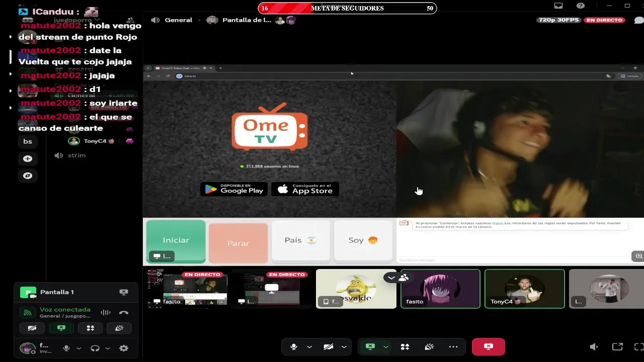Open the help question mark icon
Image resolution: width=644 pixels, height=362 pixels.
pos(581,6)
